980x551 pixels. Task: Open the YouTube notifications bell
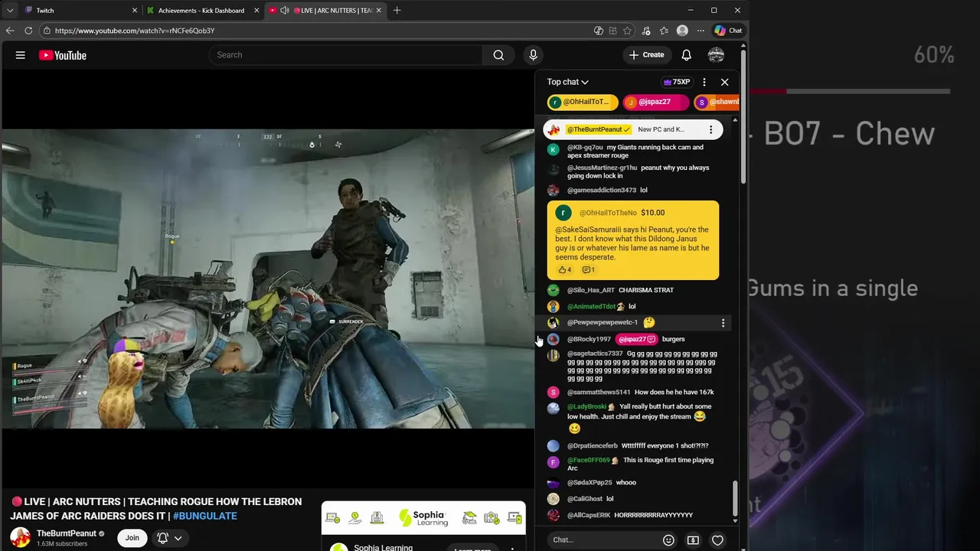[x=687, y=55]
